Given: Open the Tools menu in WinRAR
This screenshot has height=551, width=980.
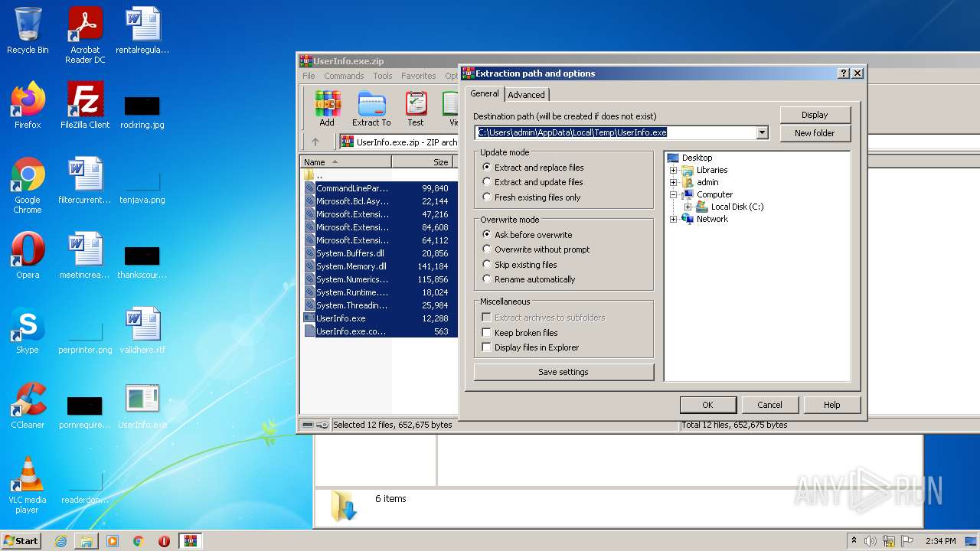Looking at the screenshot, I should 383,76.
